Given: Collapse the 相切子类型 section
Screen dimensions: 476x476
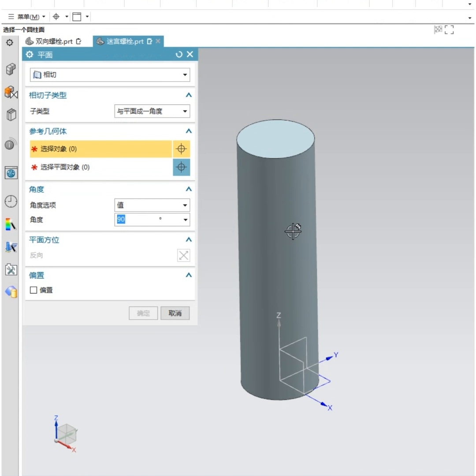Looking at the screenshot, I should [x=189, y=95].
